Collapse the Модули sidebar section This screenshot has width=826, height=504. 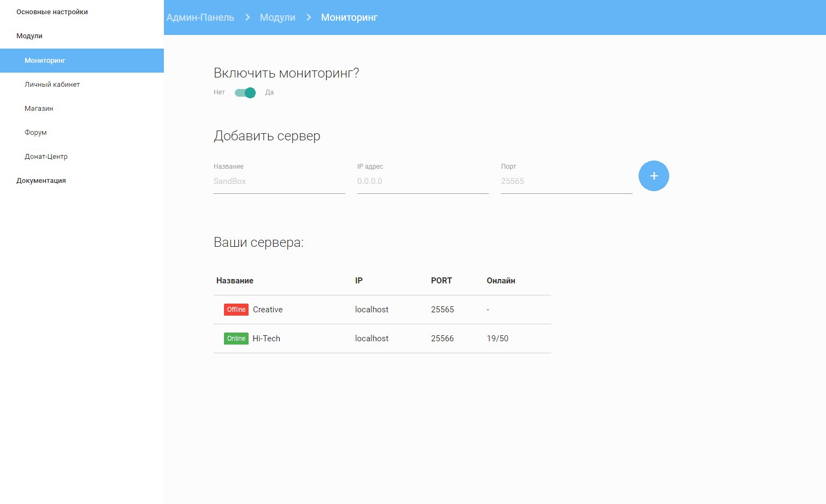coord(29,36)
